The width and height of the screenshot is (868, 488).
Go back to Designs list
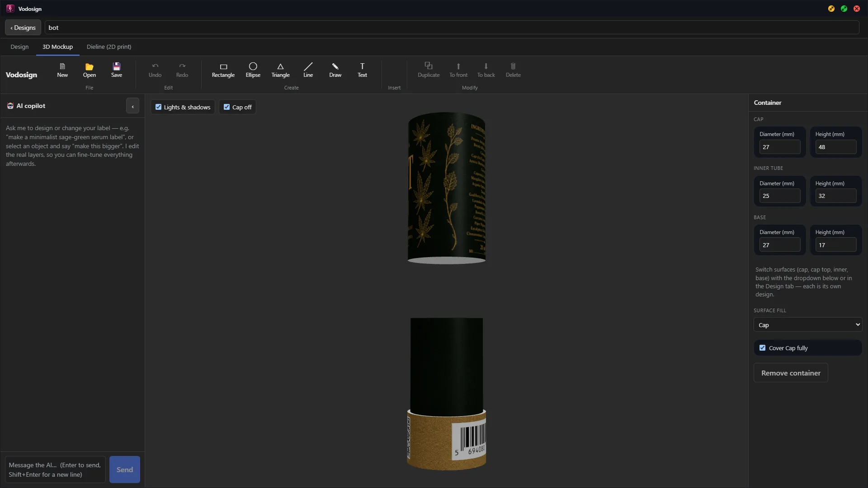coord(23,28)
